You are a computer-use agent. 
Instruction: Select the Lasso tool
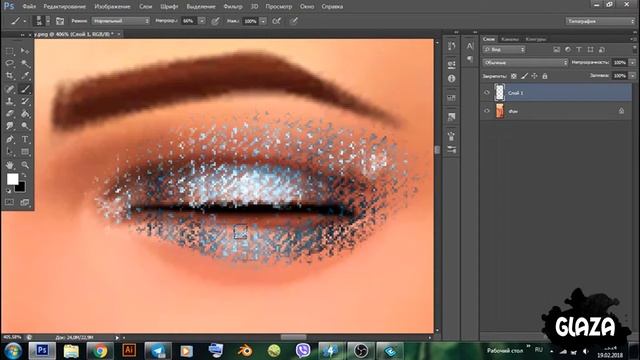[9, 64]
